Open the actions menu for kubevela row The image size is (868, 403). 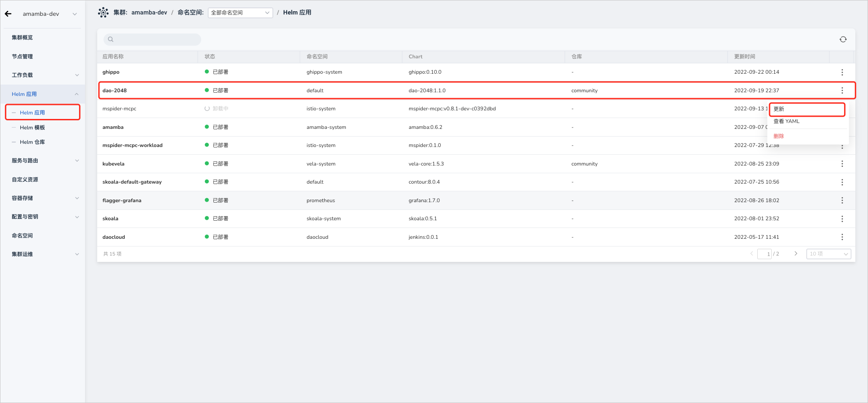(x=842, y=164)
